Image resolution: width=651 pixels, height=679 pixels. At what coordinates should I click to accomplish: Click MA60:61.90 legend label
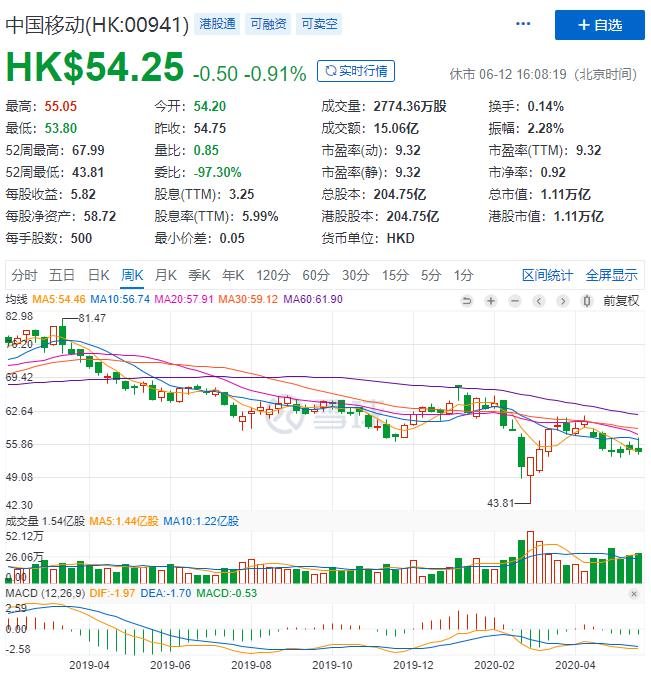click(313, 299)
